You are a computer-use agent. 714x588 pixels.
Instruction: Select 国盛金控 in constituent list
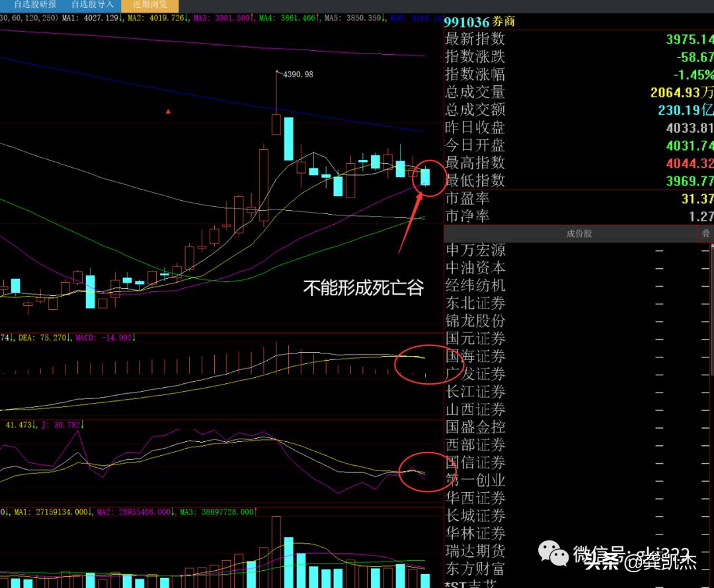tap(475, 427)
